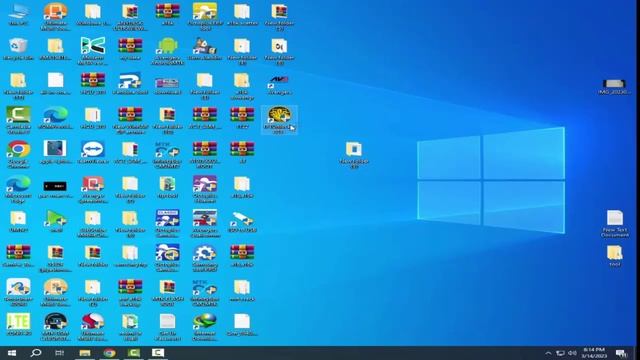Expand the hidden tray icons chevron
Image resolution: width=640 pixels, height=360 pixels.
coord(548,353)
